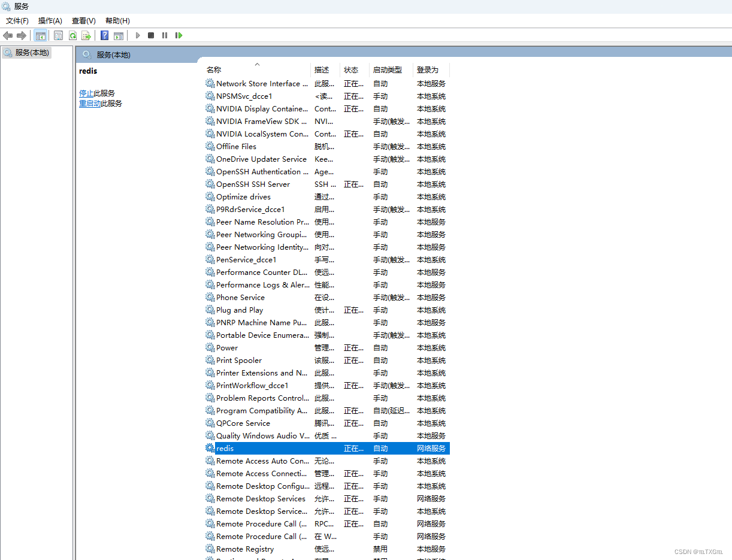
Task: Click 网络服务 login cell of redis row
Action: (431, 448)
